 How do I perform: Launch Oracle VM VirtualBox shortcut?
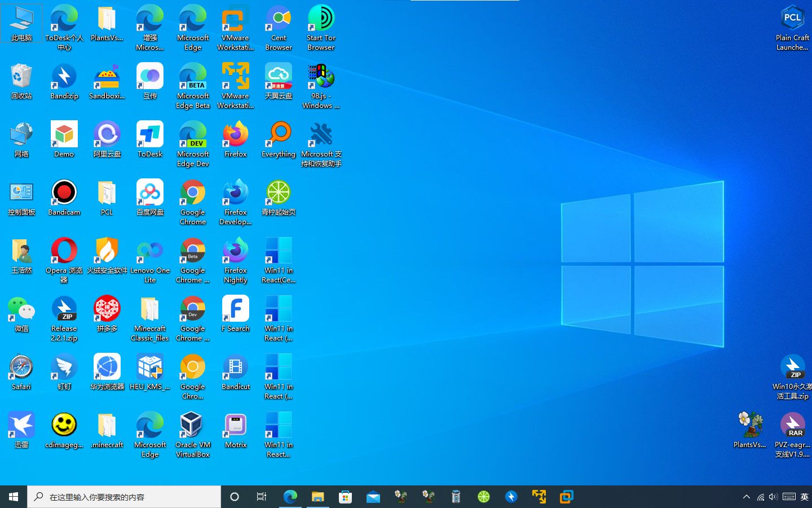click(x=193, y=435)
